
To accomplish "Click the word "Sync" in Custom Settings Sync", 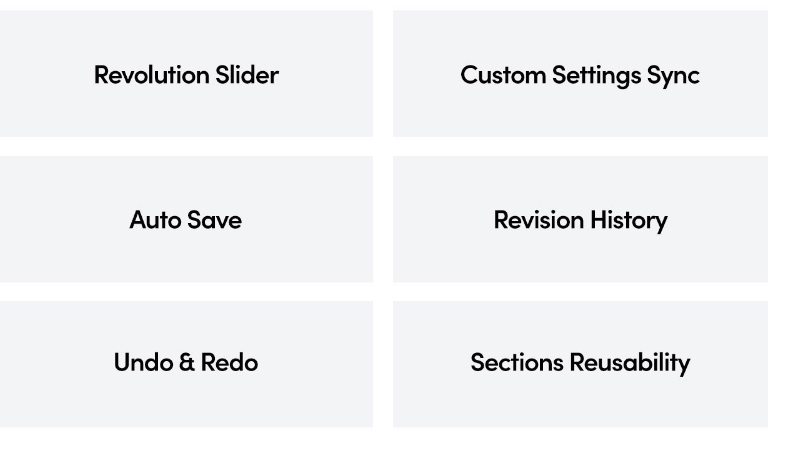I will point(676,76).
